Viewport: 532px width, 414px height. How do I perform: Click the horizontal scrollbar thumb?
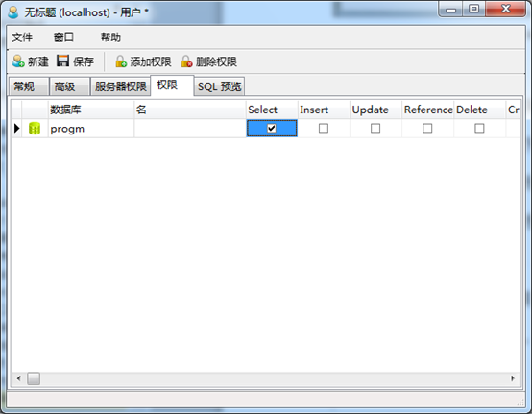coord(34,378)
